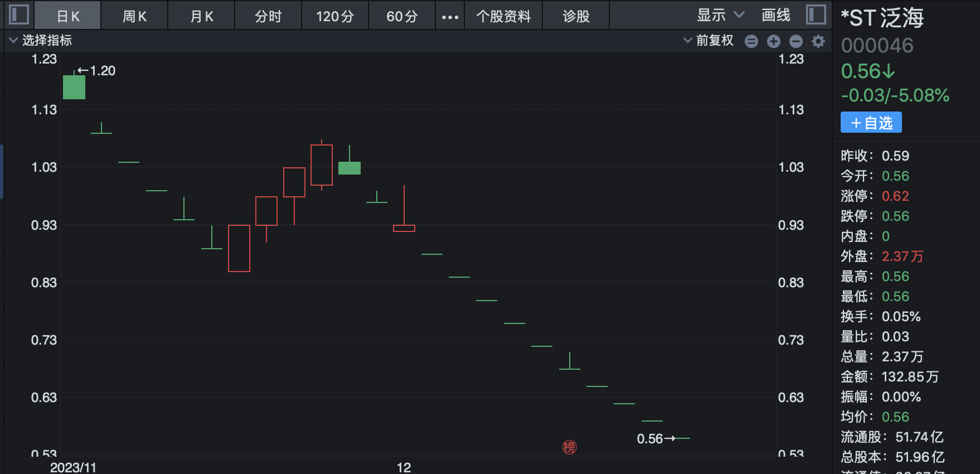Open the more periods ellipsis menu

pos(450,17)
